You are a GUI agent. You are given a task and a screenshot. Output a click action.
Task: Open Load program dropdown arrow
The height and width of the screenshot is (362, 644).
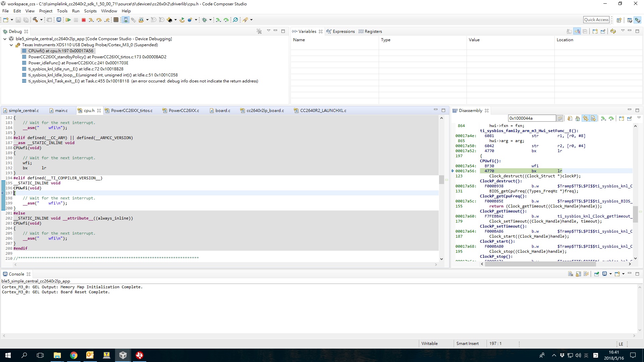147,20
